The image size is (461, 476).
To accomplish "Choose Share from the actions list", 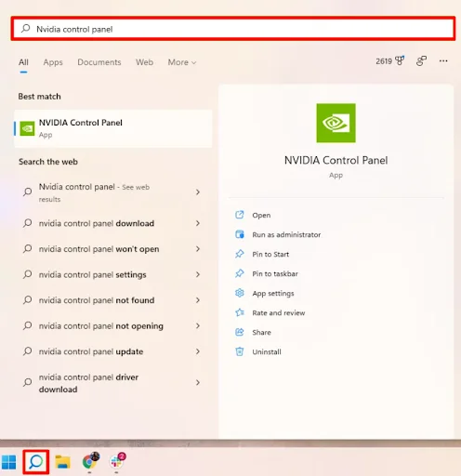I will 261,332.
